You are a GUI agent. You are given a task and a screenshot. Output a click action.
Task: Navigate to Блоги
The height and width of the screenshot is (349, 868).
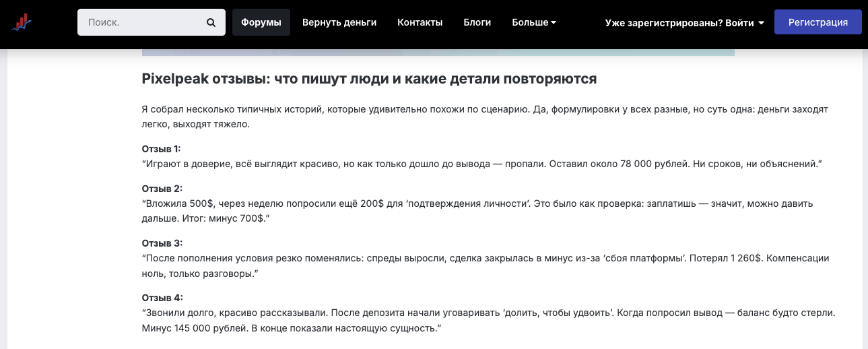point(477,22)
